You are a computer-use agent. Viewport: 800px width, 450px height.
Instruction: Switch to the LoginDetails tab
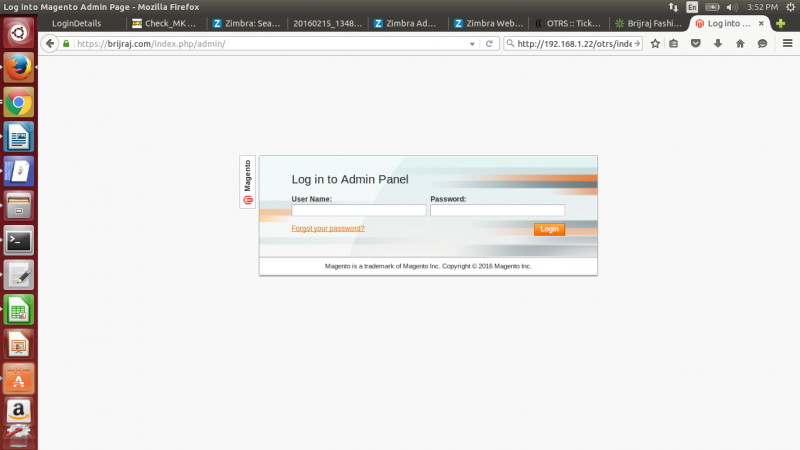click(77, 23)
